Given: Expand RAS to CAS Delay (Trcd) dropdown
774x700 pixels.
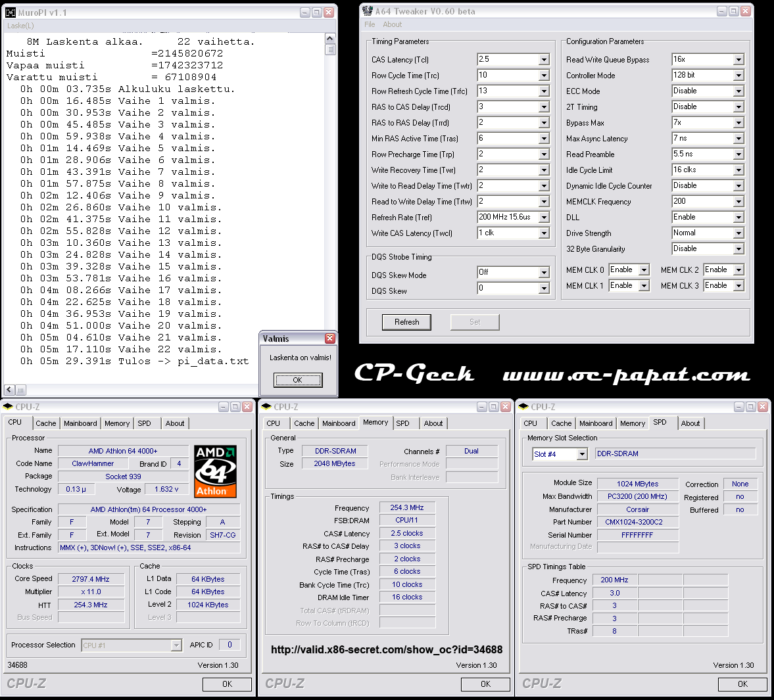Looking at the screenshot, I should coord(544,107).
